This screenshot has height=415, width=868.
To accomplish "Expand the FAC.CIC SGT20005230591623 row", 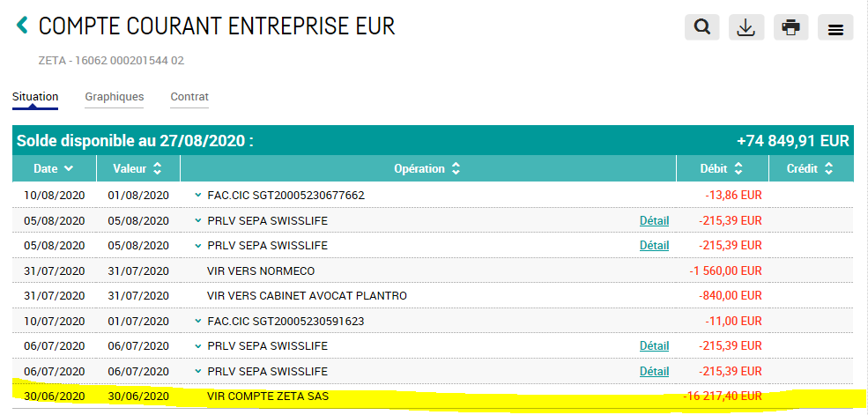I will click(x=197, y=322).
